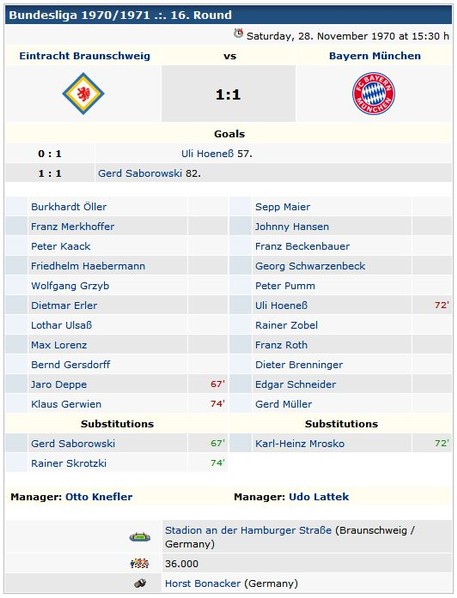
Task: Click the FC Bayern München crest logo
Action: (x=373, y=93)
